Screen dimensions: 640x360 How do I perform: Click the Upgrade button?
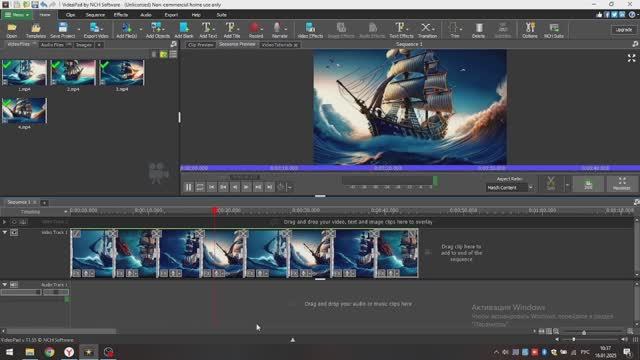pos(624,30)
